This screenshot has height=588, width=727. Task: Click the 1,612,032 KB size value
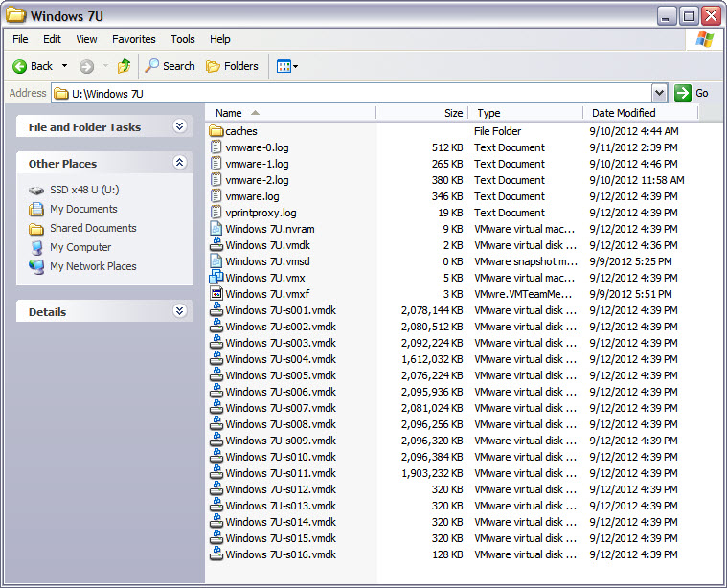pos(432,359)
